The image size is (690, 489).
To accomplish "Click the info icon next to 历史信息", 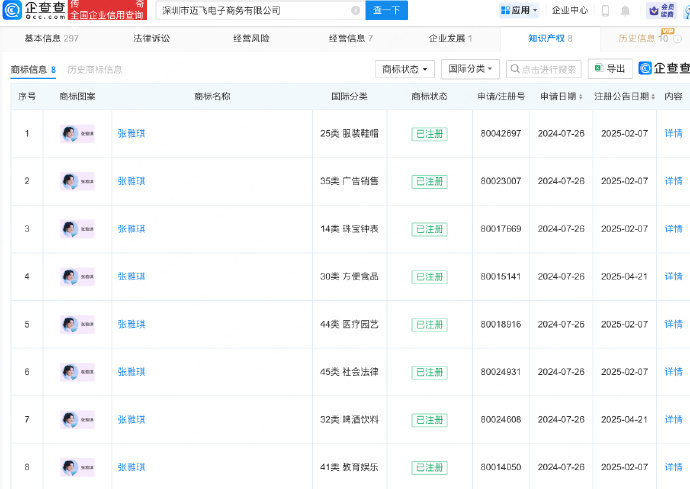I will coord(678,39).
